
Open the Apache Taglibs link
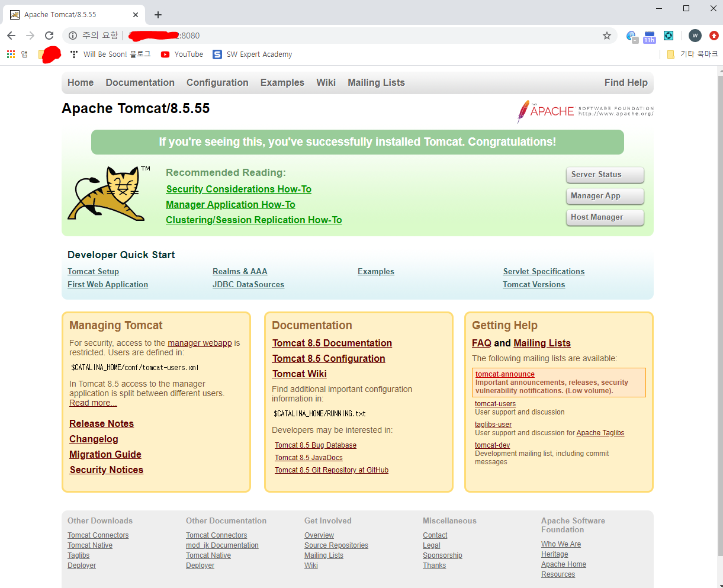click(600, 433)
